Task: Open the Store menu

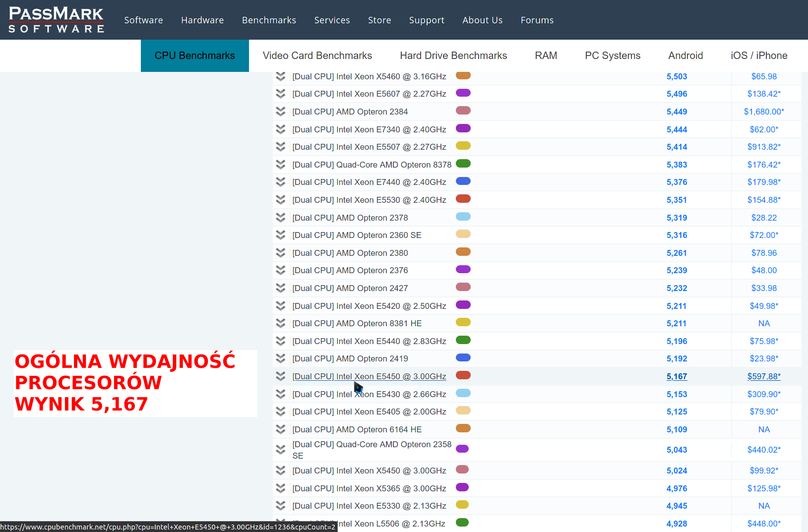Action: click(379, 20)
